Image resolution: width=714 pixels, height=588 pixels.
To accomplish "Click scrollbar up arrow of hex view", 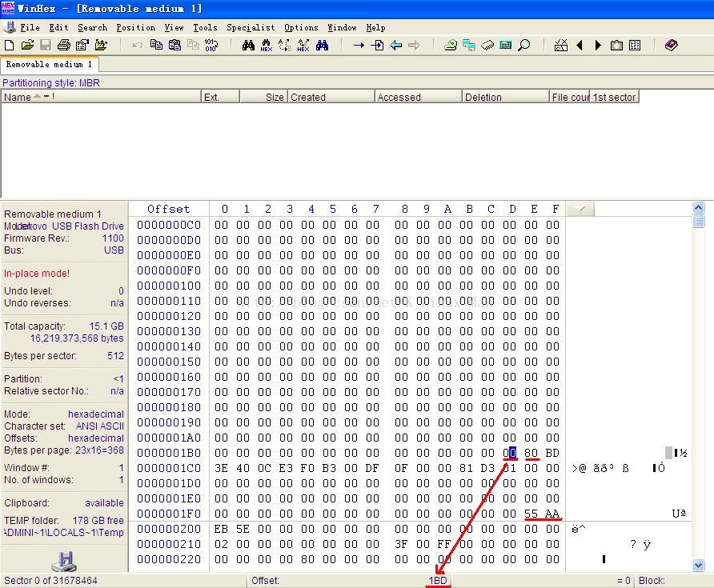I will click(698, 208).
